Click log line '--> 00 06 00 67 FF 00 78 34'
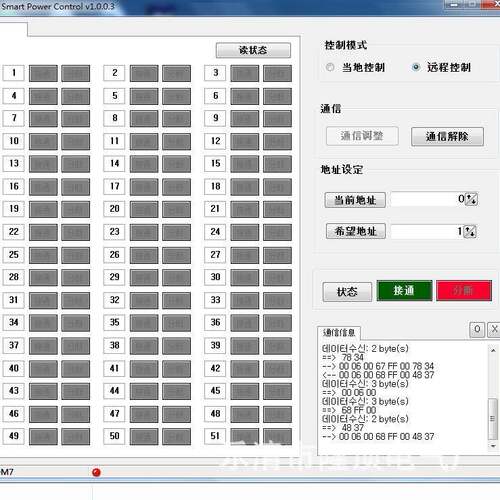 pyautogui.click(x=378, y=366)
